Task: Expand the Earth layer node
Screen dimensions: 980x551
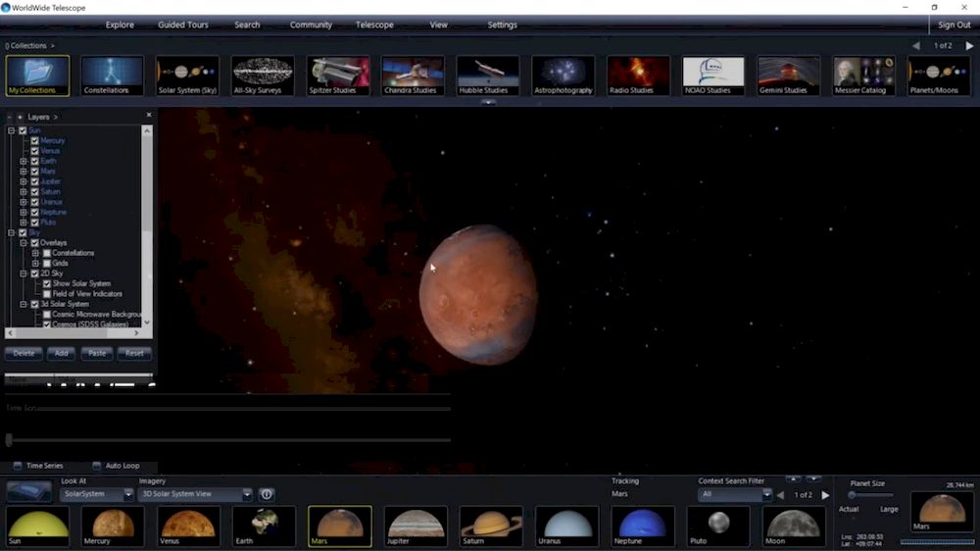Action: click(24, 162)
